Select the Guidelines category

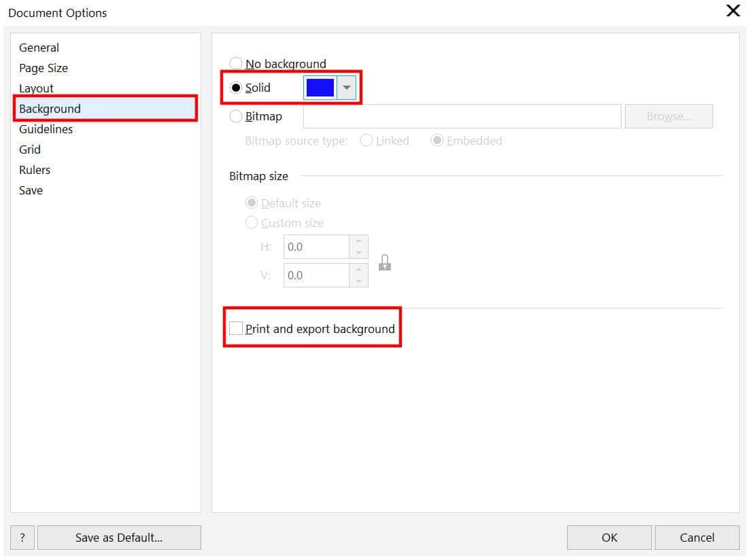tap(46, 129)
